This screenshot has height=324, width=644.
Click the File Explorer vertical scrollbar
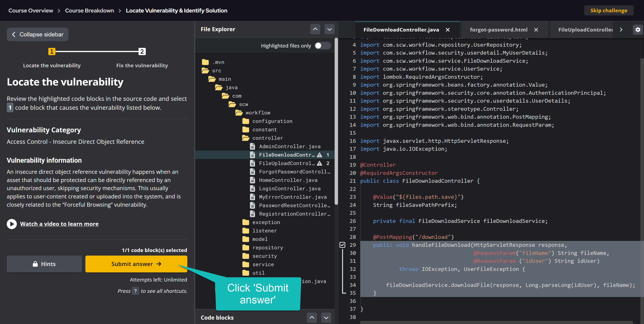point(336,121)
